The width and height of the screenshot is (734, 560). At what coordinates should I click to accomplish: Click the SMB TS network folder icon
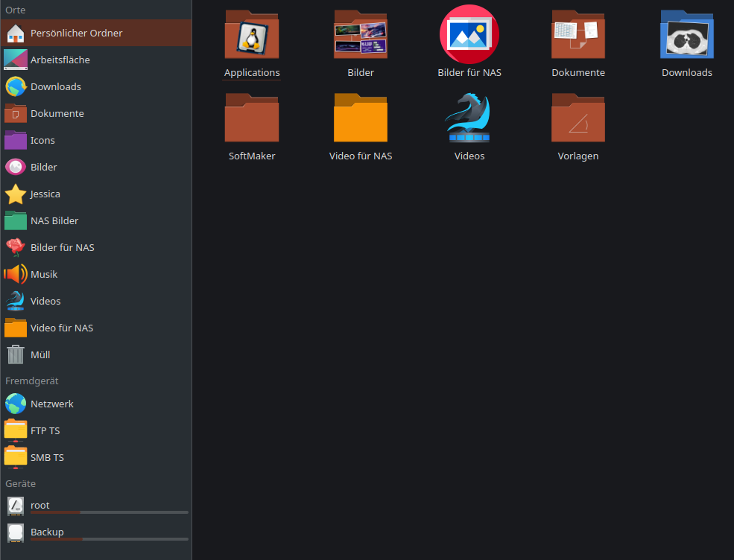[x=16, y=457]
